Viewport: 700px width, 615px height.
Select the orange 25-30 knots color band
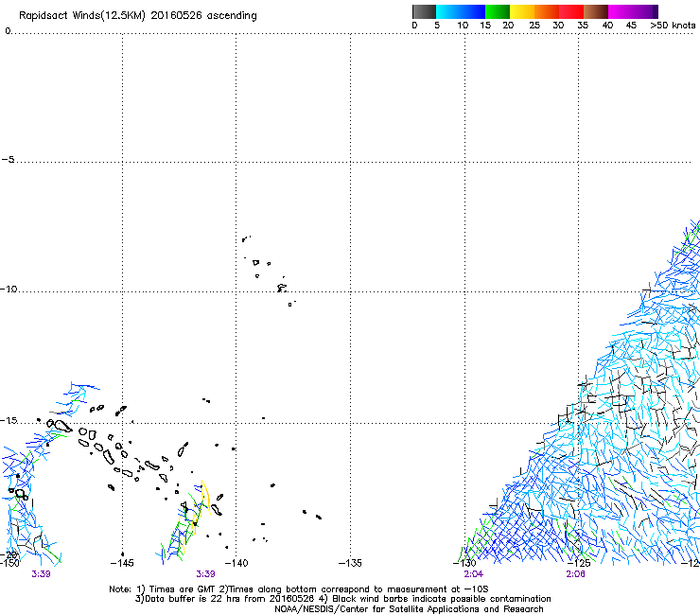(x=547, y=11)
